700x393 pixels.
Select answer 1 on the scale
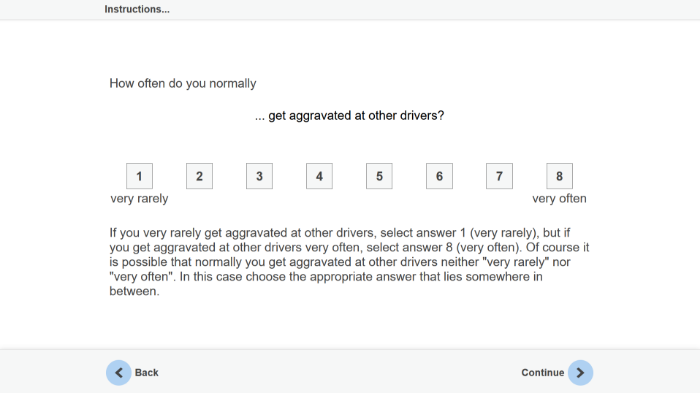click(x=139, y=176)
